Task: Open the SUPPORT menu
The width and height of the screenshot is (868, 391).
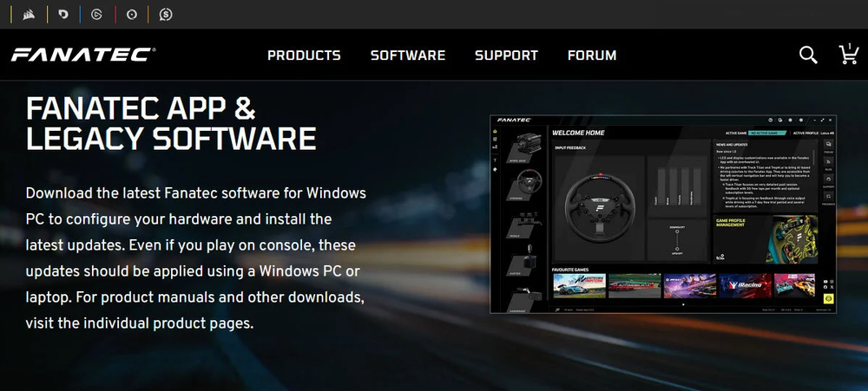Action: click(x=507, y=55)
